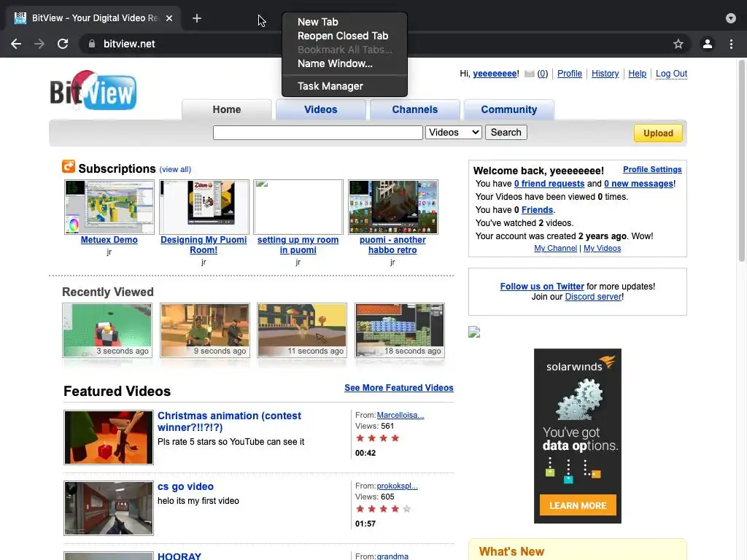
Task: Click the browser forward arrow
Action: point(39,44)
